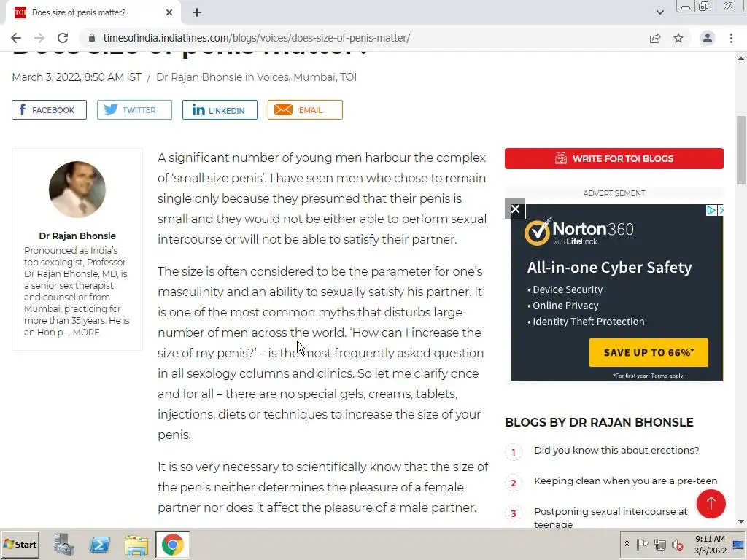
Task: Open the Windows Start menu
Action: tap(20, 544)
